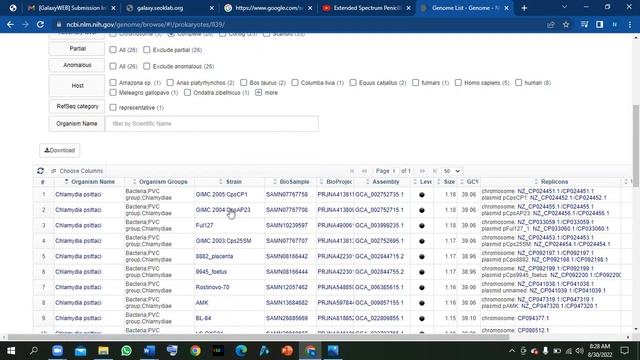The width and height of the screenshot is (640, 360).
Task: Click the Download button
Action: pos(60,150)
